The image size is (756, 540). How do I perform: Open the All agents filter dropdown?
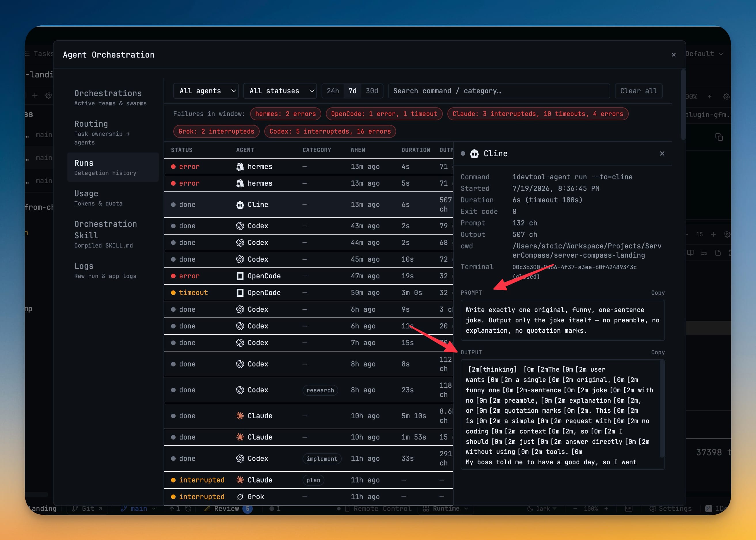click(206, 91)
